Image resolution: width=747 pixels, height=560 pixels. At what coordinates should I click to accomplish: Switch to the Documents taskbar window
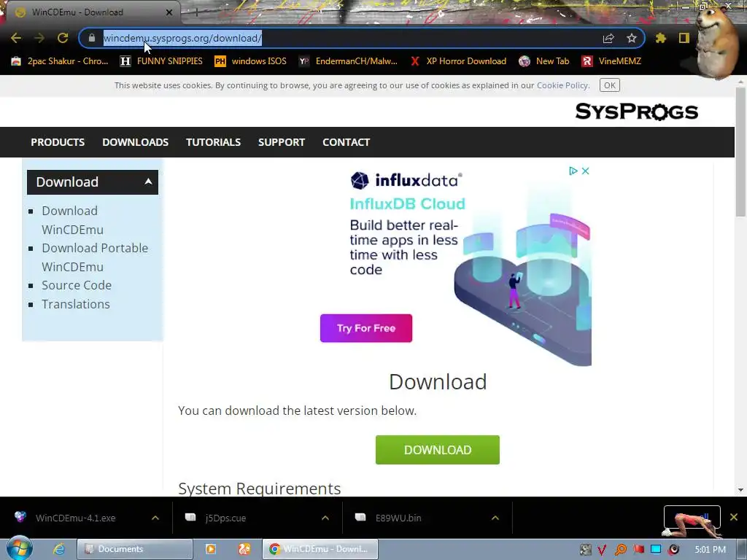(135, 549)
